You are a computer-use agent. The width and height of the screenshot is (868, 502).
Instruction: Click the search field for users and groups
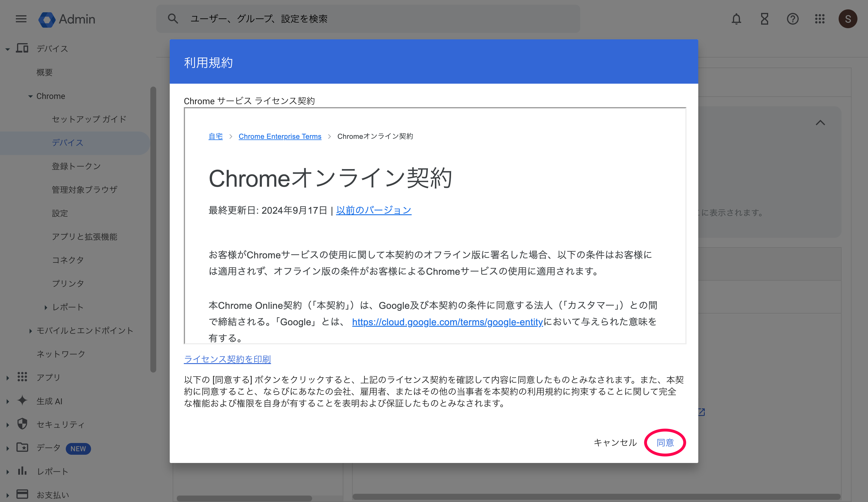point(368,18)
